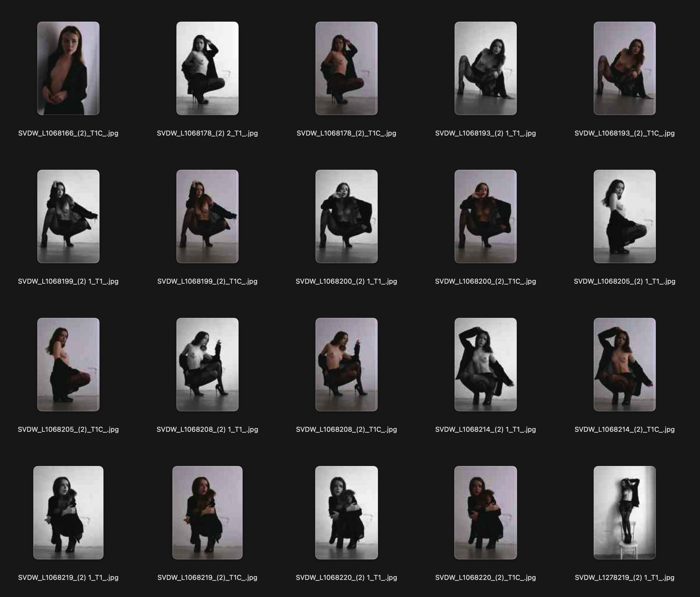Click the filename SVDW_L1068214_(2) 1_T1_.jpg

[x=486, y=429]
